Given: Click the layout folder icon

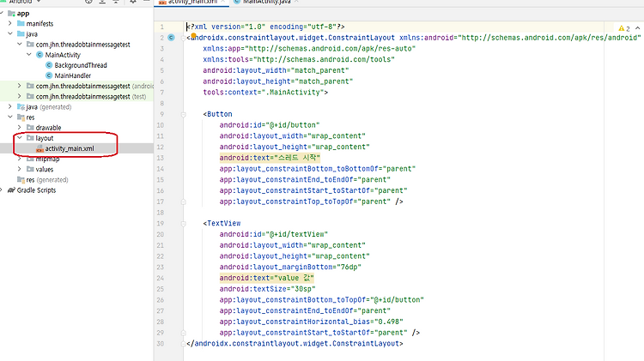Looking at the screenshot, I should [x=30, y=138].
